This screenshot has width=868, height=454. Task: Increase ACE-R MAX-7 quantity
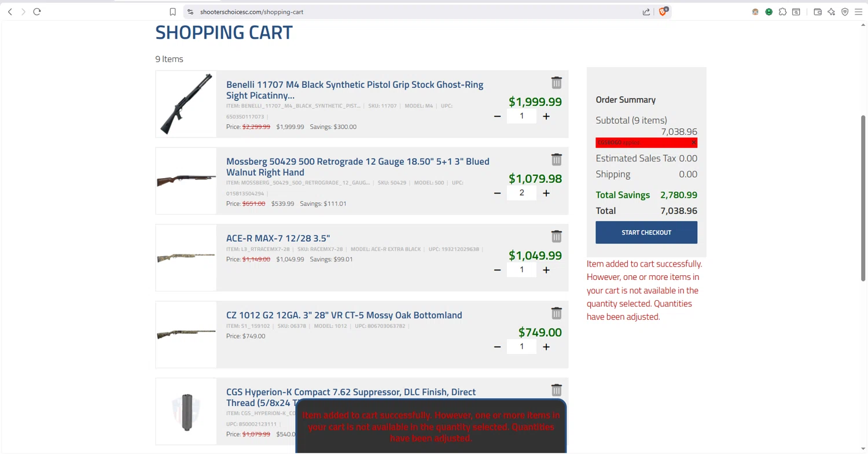[546, 270]
